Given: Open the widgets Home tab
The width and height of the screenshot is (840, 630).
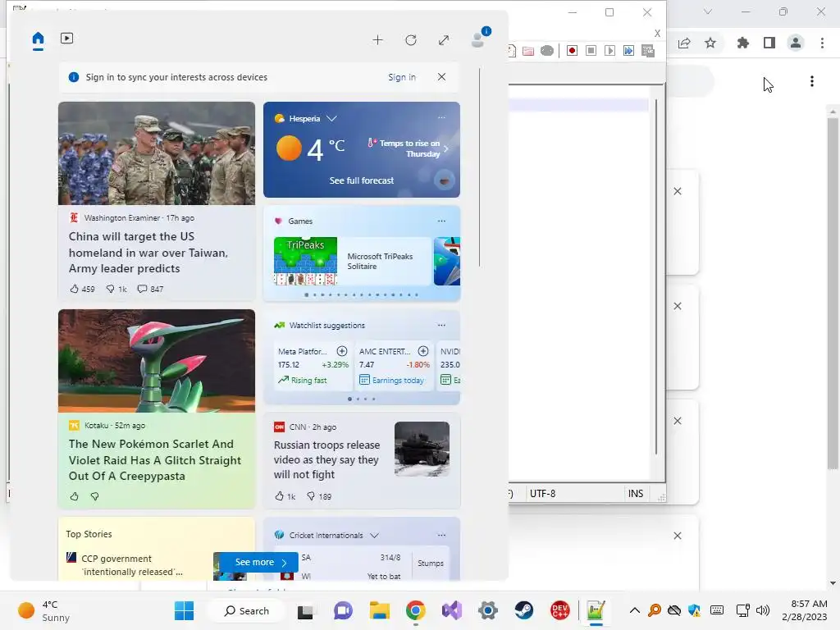Looking at the screenshot, I should [x=38, y=39].
